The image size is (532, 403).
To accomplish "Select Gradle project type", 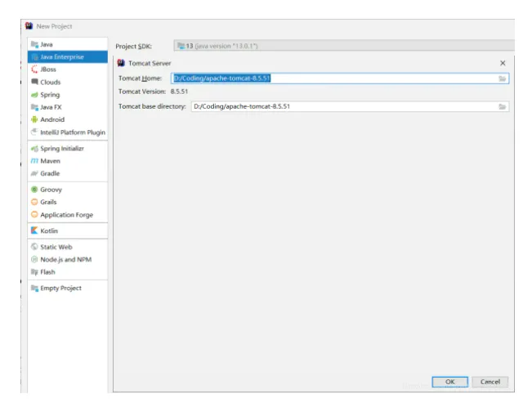I will (68, 173).
